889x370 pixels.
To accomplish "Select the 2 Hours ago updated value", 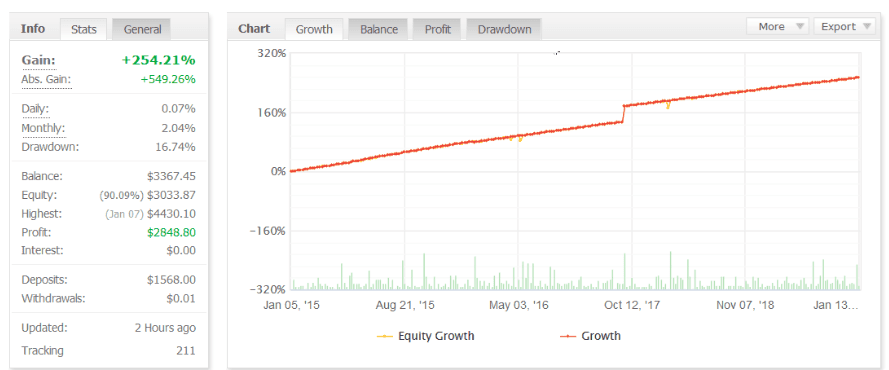I will pos(164,328).
